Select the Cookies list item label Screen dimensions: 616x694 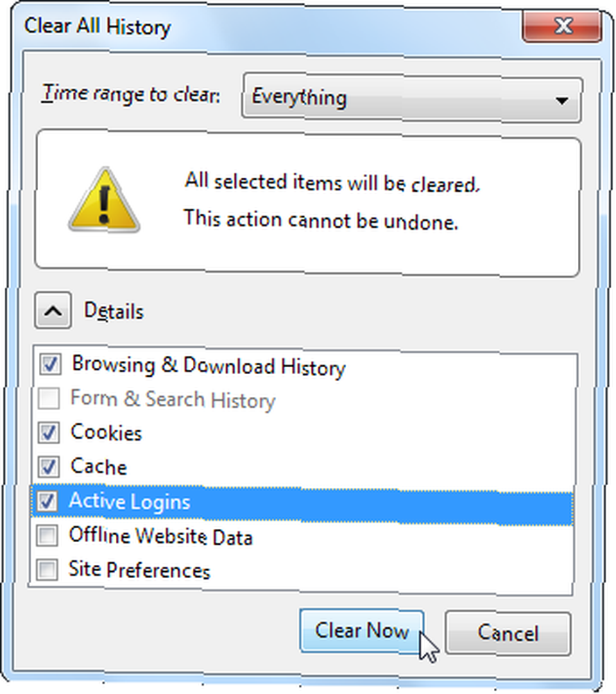click(x=106, y=432)
